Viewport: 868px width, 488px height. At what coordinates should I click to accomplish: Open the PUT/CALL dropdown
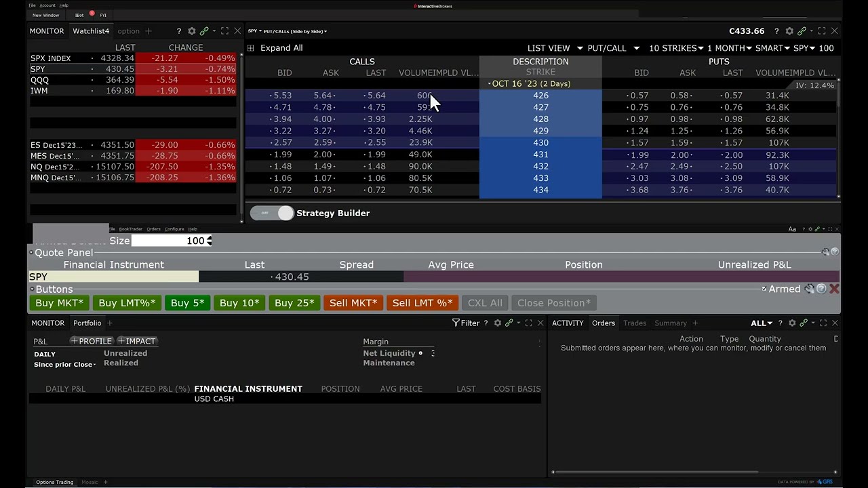(x=613, y=48)
